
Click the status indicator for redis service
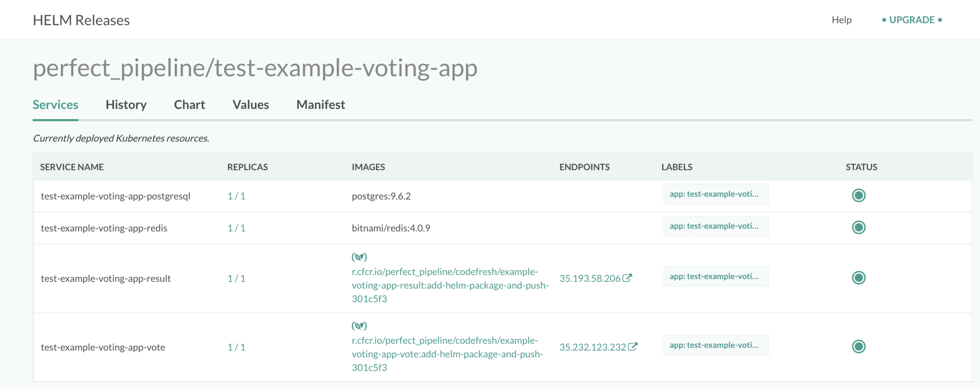[858, 228]
